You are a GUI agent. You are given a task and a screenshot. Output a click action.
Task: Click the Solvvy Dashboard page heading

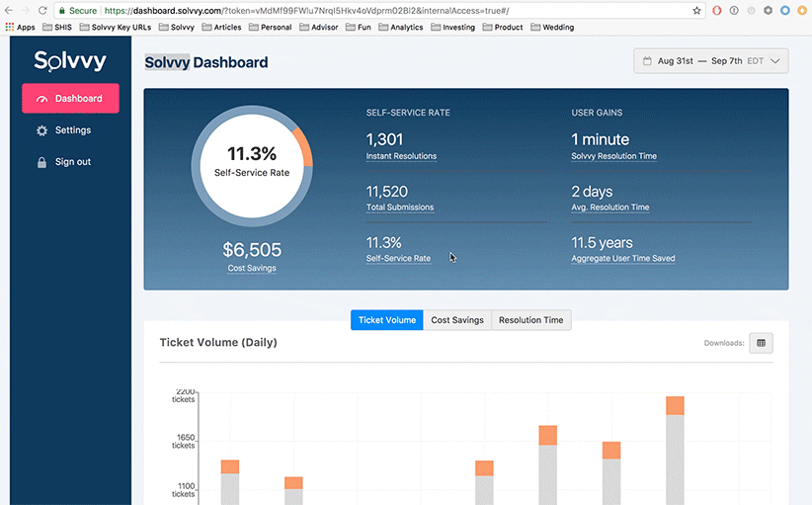[206, 62]
